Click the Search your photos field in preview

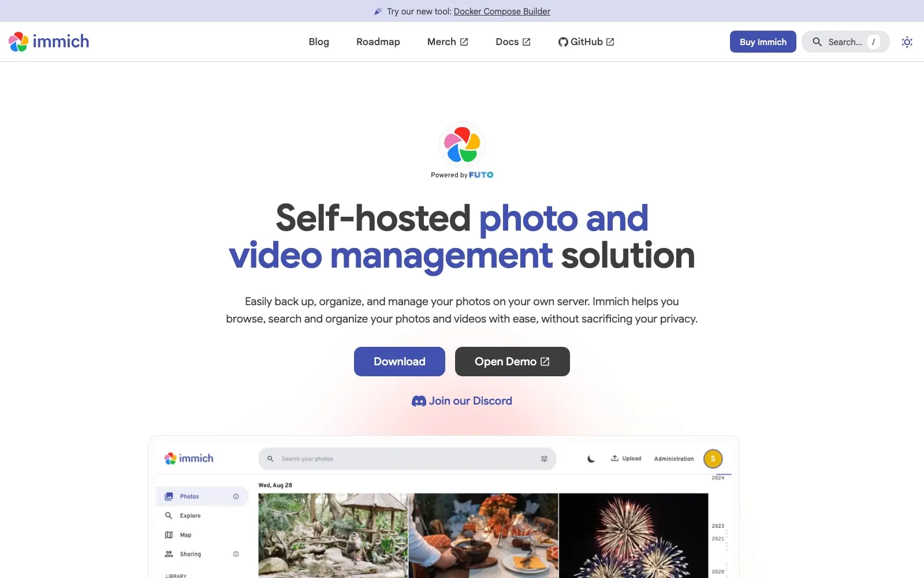pos(407,458)
